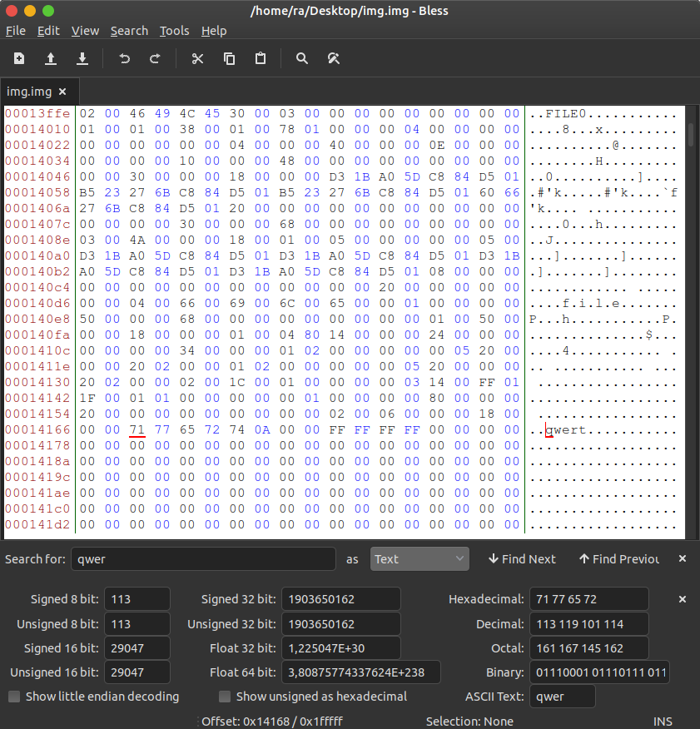This screenshot has height=729, width=700.
Task: Open the Tools menu
Action: 175,31
